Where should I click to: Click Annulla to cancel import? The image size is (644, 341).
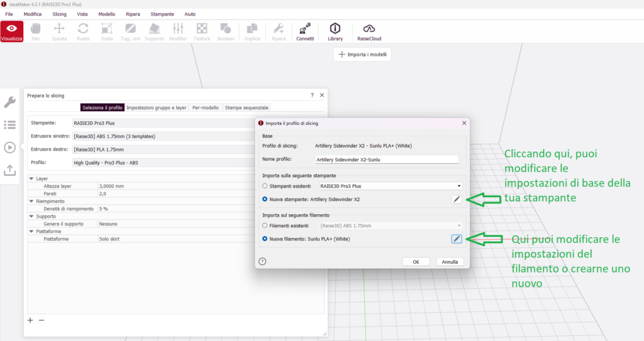(x=450, y=262)
